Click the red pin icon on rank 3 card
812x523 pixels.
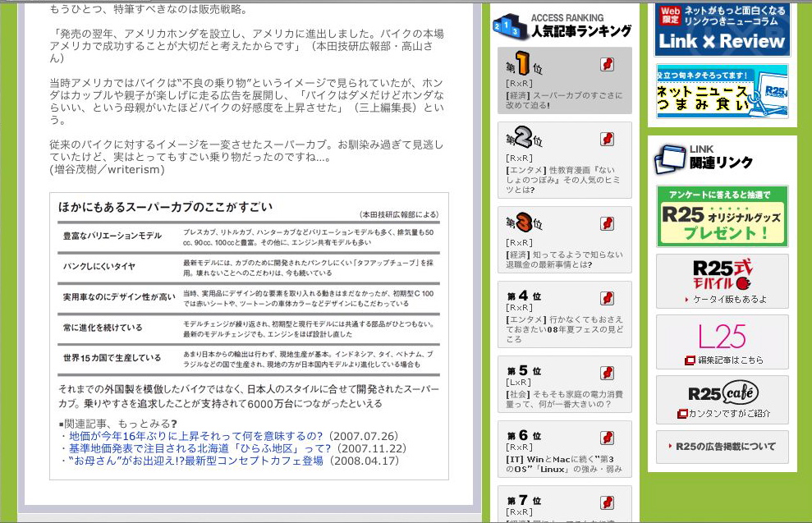click(607, 223)
